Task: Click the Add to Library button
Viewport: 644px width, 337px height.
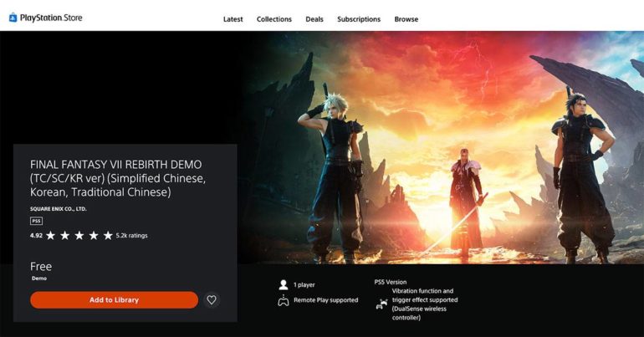Action: click(115, 300)
